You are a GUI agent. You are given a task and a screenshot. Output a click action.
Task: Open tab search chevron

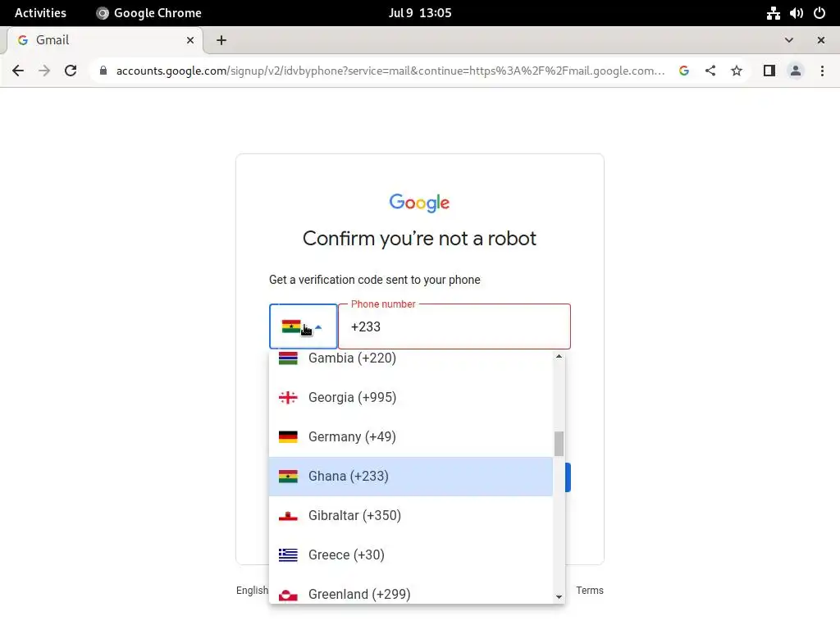point(789,40)
